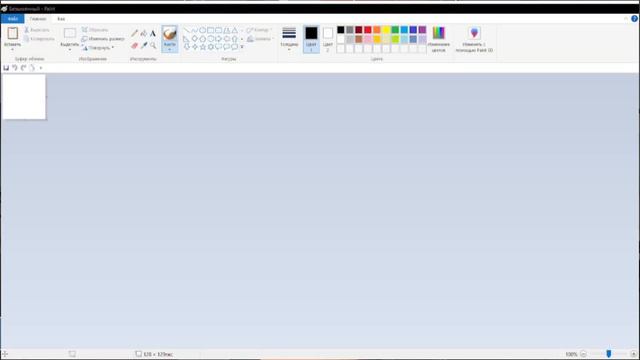
Task: Activate Color 1 (Цвет 1) foreground box
Action: coord(311,39)
